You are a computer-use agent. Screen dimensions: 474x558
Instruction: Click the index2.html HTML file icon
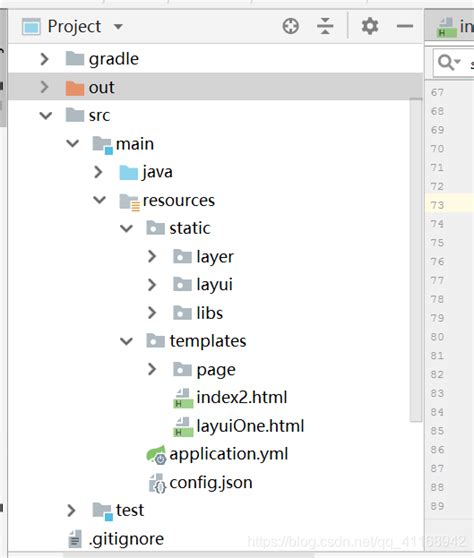click(x=183, y=398)
